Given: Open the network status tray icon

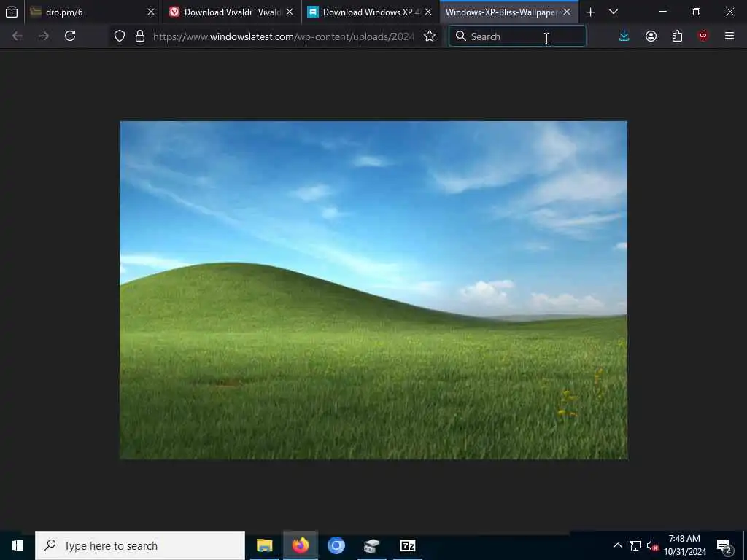Looking at the screenshot, I should [x=635, y=545].
